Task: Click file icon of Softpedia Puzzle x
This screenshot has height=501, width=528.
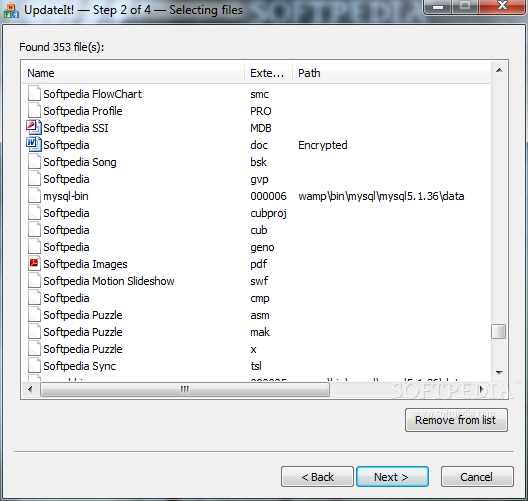Action: pos(34,348)
